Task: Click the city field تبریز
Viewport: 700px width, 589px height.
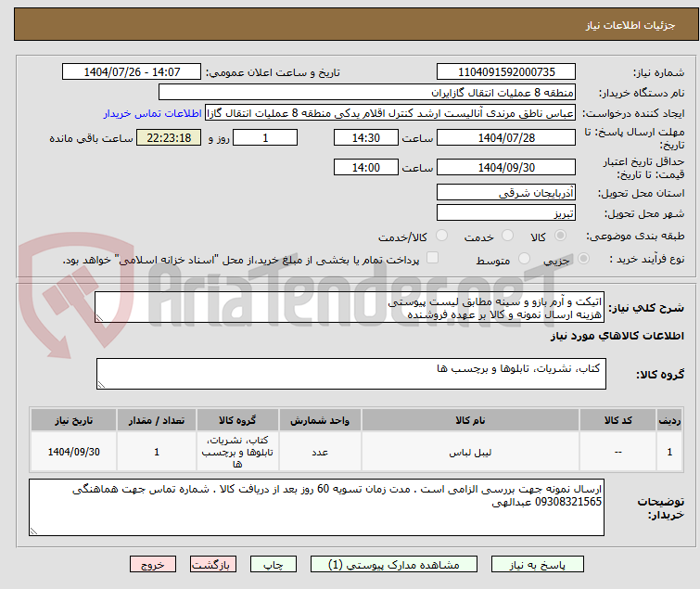Action: point(506,213)
